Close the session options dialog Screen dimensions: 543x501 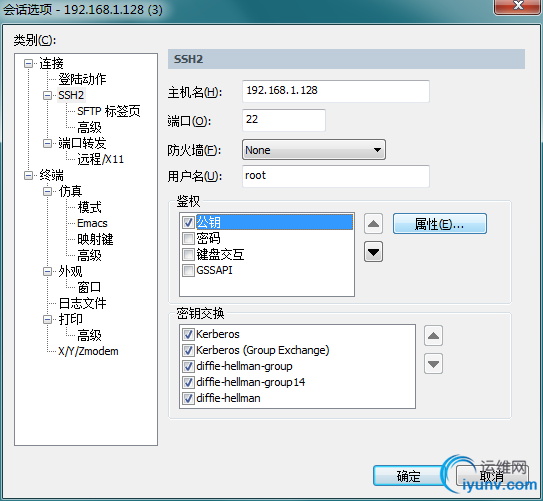tap(518, 6)
